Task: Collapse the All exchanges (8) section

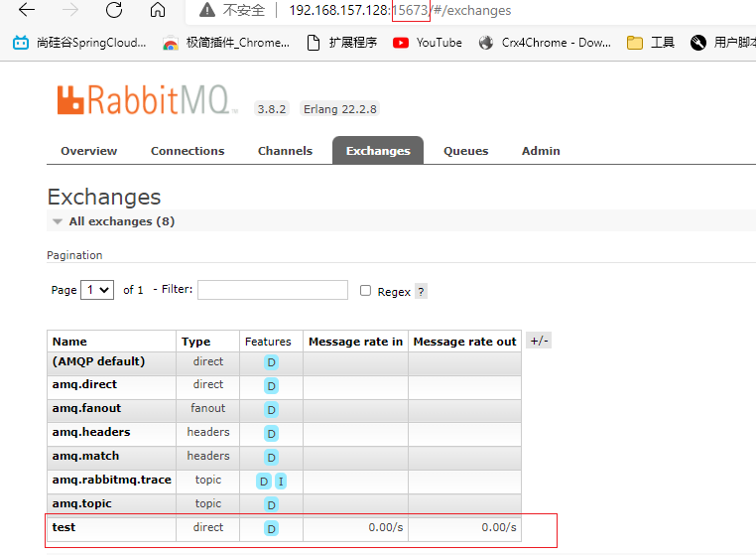Action: (x=121, y=221)
